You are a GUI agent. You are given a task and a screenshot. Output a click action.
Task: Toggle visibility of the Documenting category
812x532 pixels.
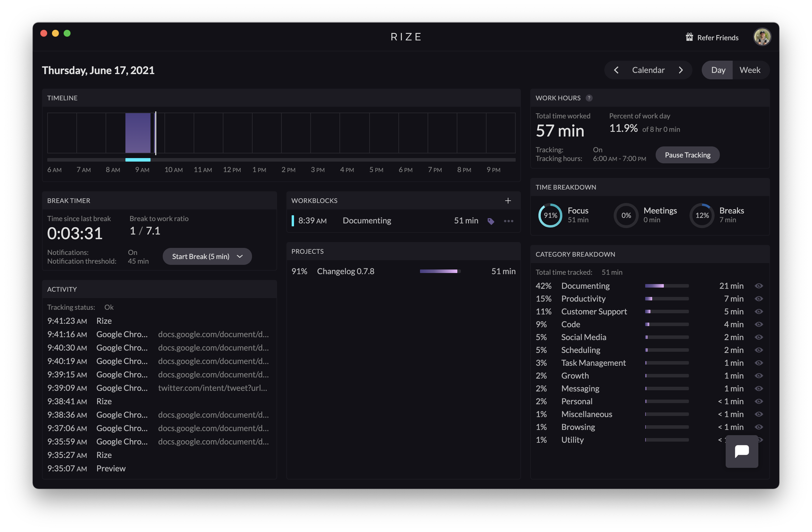coord(759,286)
